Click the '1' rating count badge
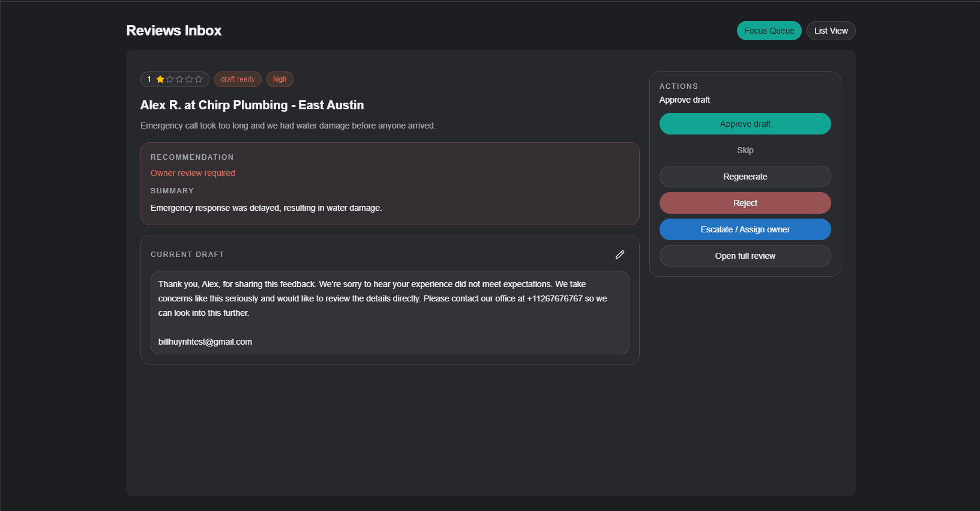980x511 pixels. tap(149, 79)
